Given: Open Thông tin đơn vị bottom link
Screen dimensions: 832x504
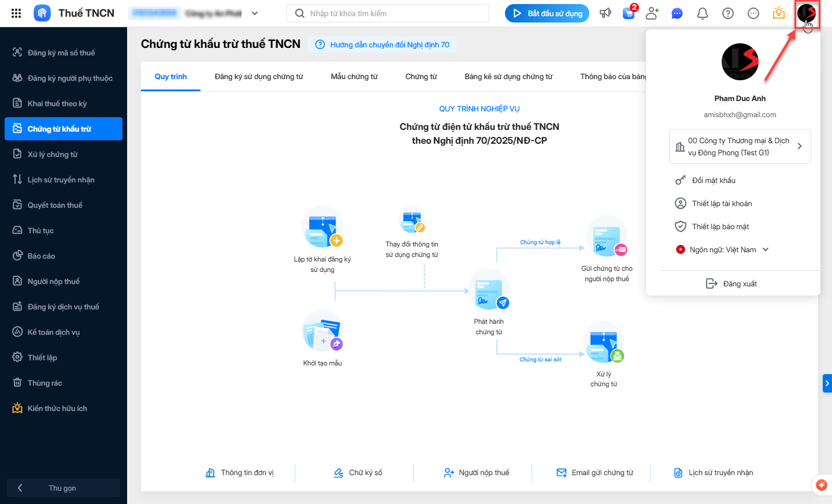Looking at the screenshot, I should pyautogui.click(x=240, y=473).
